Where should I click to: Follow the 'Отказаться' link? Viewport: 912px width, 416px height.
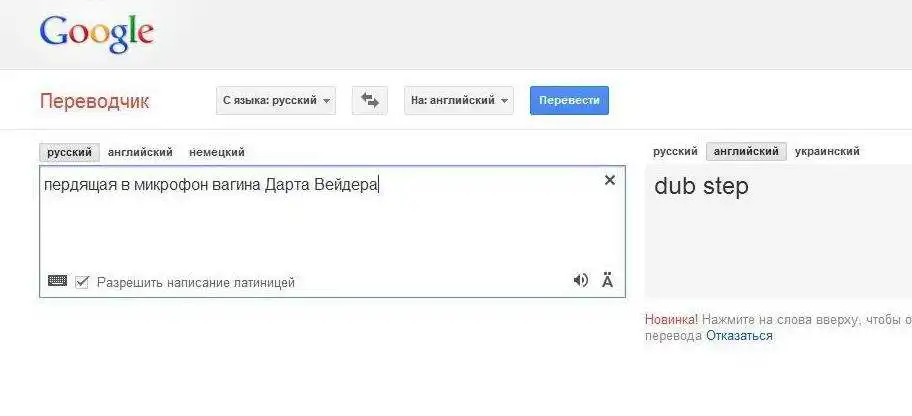point(739,336)
